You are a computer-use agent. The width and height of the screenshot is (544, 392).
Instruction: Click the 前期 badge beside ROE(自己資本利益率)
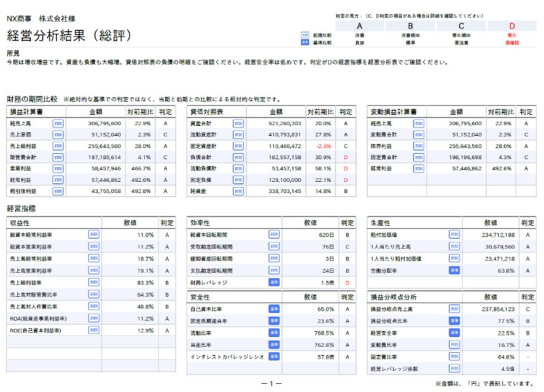click(x=93, y=330)
